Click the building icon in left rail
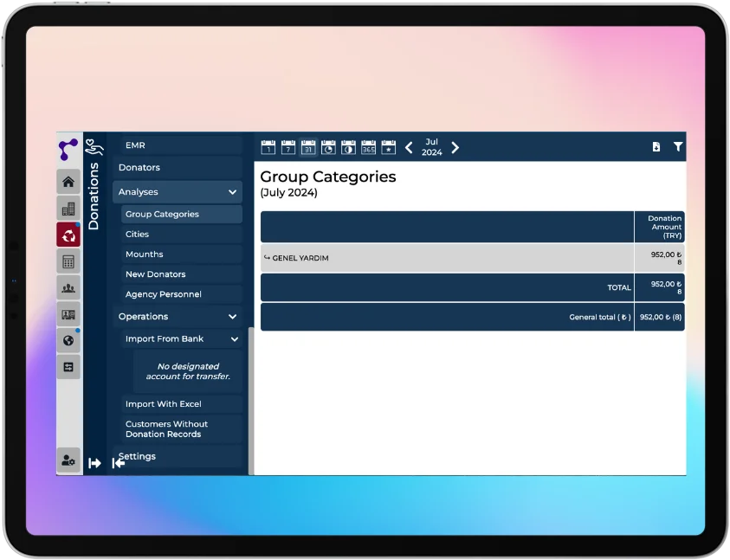 click(x=68, y=209)
